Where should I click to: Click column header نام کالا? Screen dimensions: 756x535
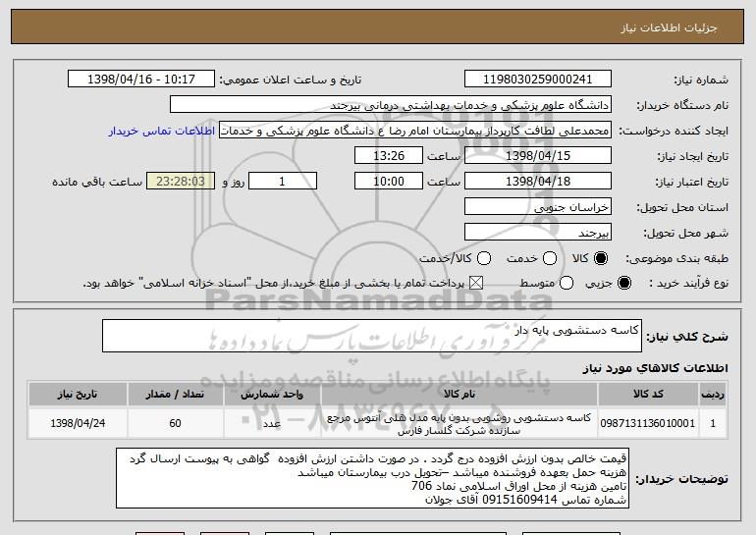(459, 395)
